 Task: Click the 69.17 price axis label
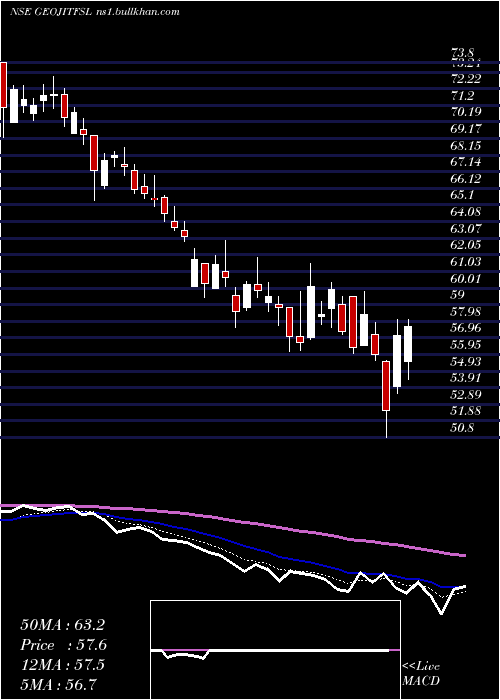(x=468, y=129)
